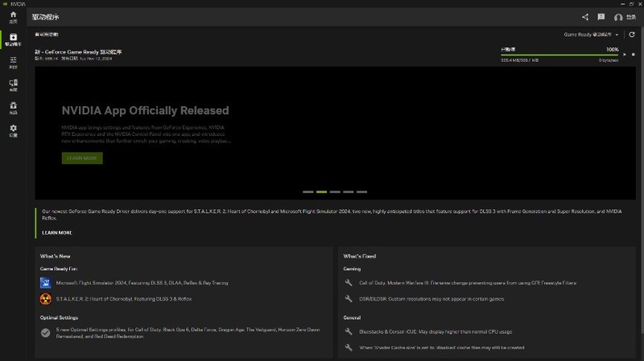Click the wrench icon beside DSR/DLDSR fix
The height and width of the screenshot is (361, 644).
tap(349, 299)
